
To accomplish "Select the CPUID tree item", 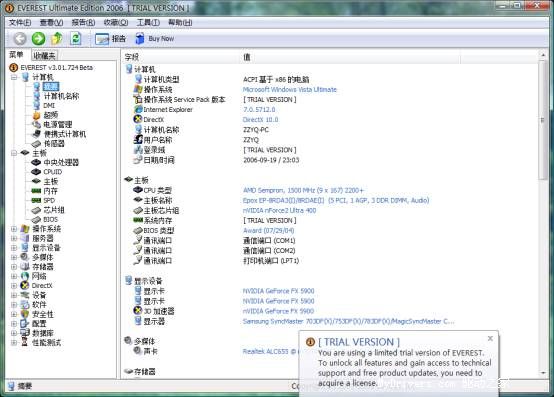I will (x=53, y=172).
